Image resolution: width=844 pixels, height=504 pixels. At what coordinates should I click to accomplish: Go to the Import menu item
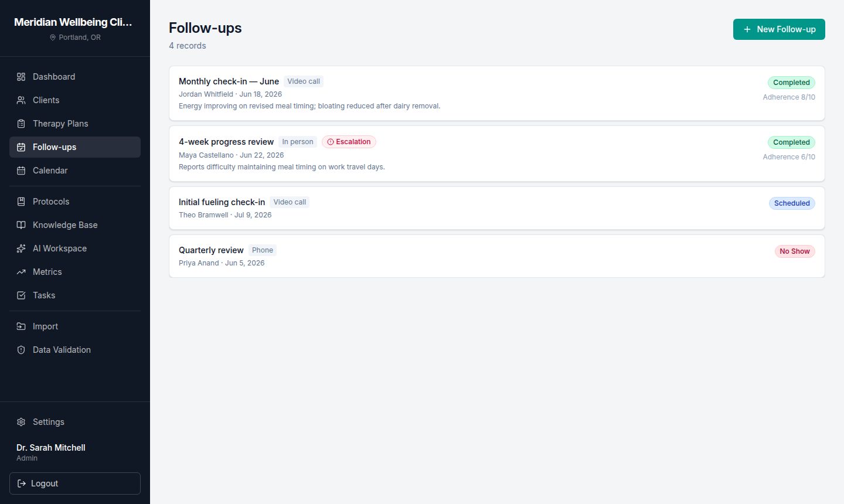click(x=75, y=326)
